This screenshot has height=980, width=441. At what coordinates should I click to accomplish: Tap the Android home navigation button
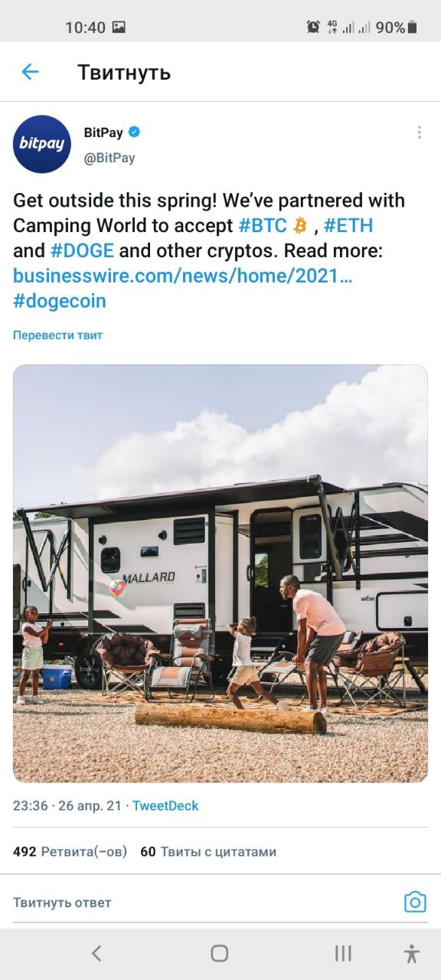(x=220, y=953)
